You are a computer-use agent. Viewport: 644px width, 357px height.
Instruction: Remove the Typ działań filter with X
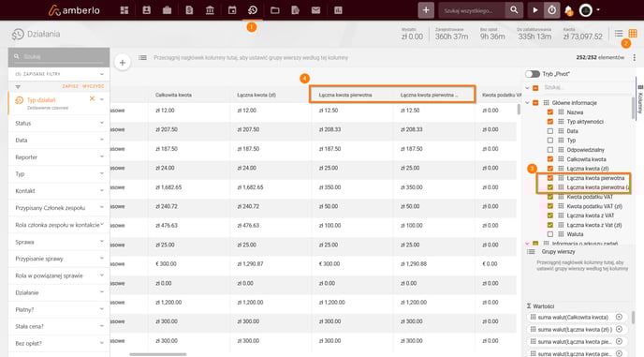tap(92, 98)
